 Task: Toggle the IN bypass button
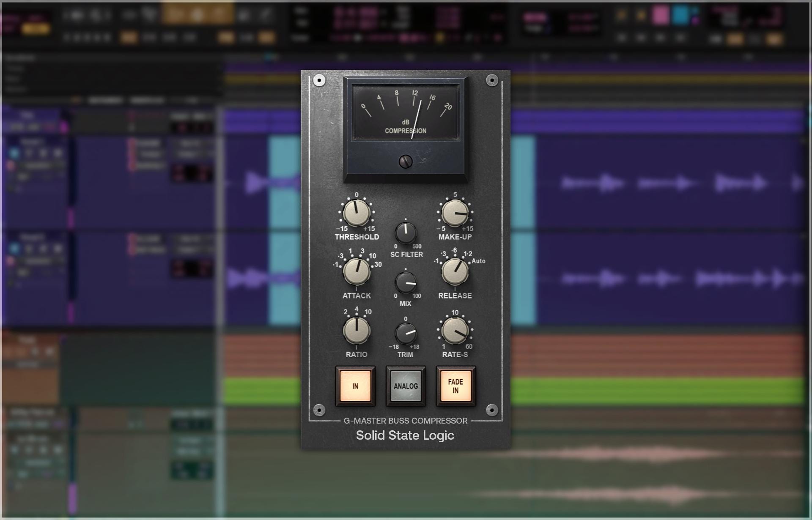[x=355, y=386]
